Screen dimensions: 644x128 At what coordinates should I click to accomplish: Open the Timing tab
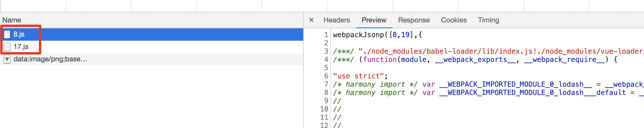[x=488, y=20]
